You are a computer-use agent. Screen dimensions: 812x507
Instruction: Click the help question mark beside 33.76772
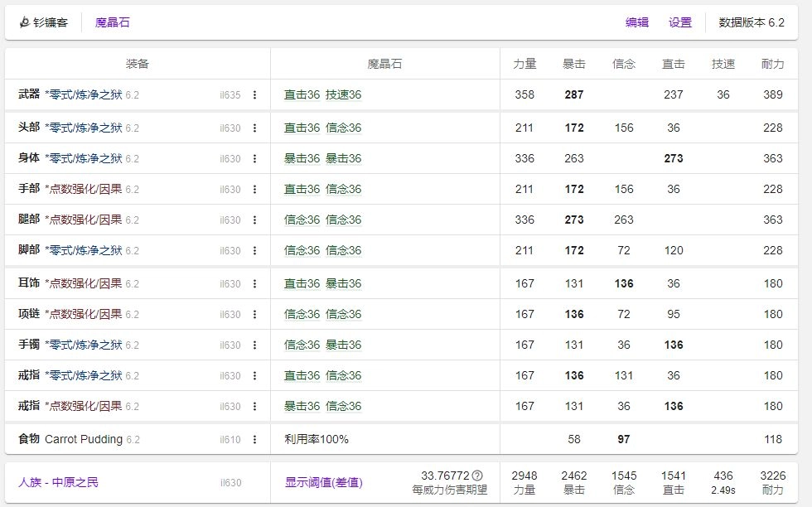(x=477, y=476)
